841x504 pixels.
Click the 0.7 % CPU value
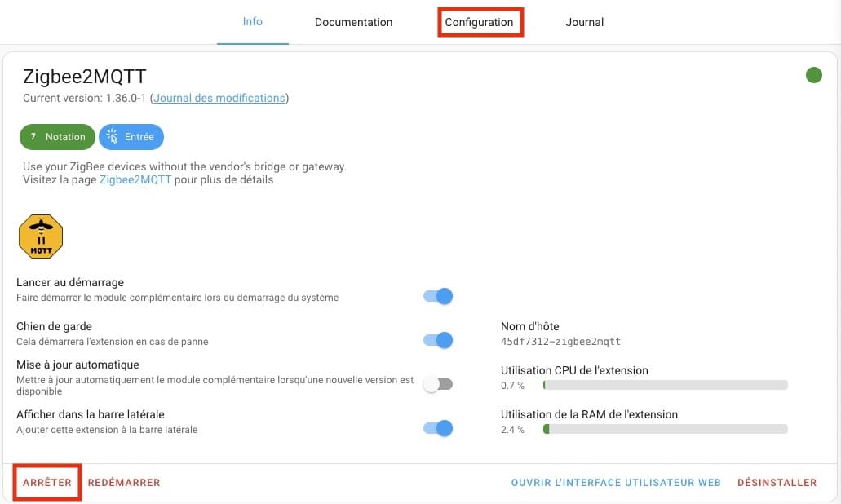click(512, 386)
